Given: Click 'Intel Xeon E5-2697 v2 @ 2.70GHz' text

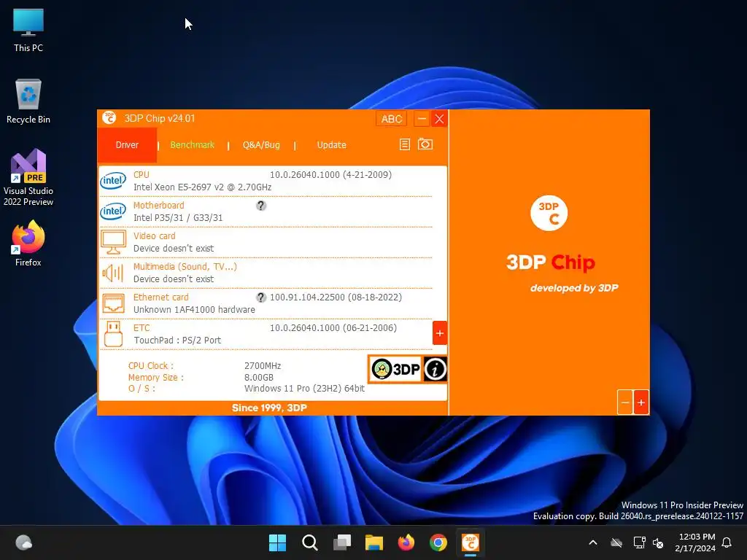Looking at the screenshot, I should (203, 187).
